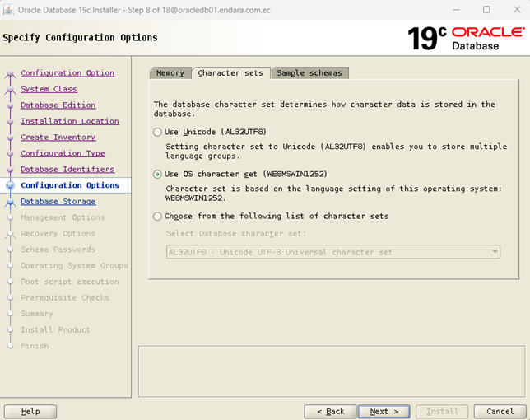Select Use Unicode (AL32UTF8) radio button
Image resolution: width=530 pixels, height=420 pixels.
(x=157, y=132)
